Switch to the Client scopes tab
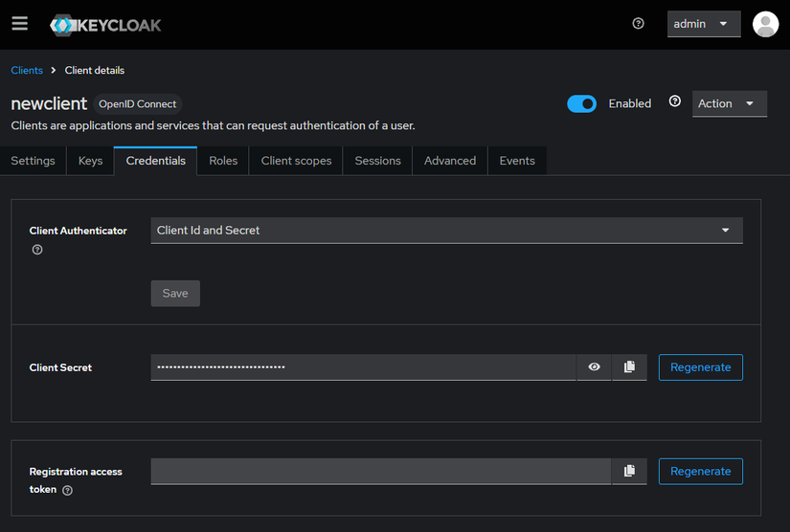 click(296, 161)
